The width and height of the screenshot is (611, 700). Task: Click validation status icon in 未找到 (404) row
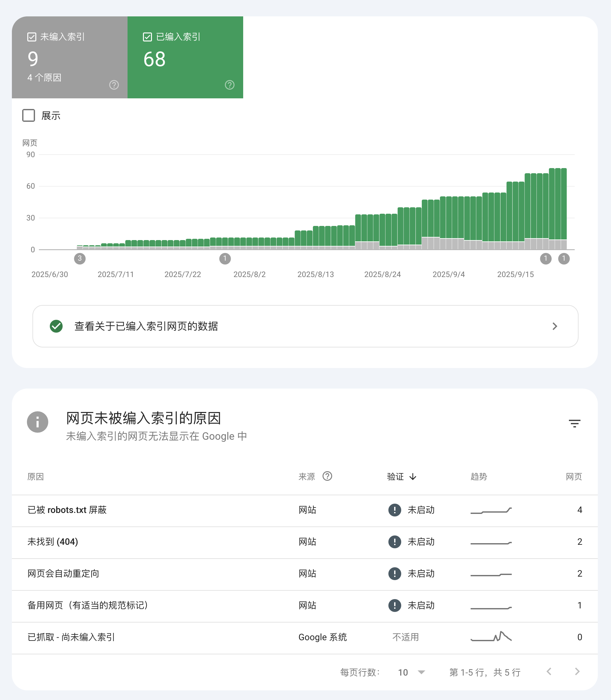point(395,542)
